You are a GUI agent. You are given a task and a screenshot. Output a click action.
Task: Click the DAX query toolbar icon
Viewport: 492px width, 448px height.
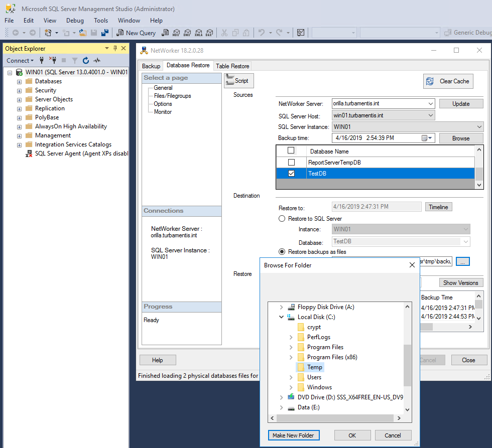pos(209,33)
